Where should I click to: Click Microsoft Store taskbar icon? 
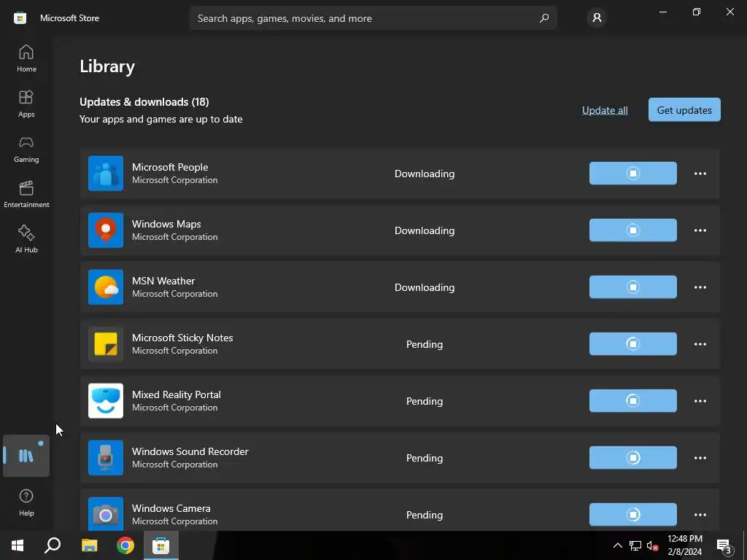161,545
